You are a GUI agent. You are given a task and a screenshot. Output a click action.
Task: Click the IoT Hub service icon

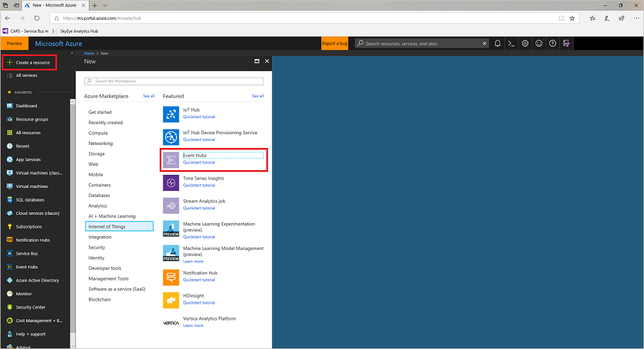pos(171,115)
